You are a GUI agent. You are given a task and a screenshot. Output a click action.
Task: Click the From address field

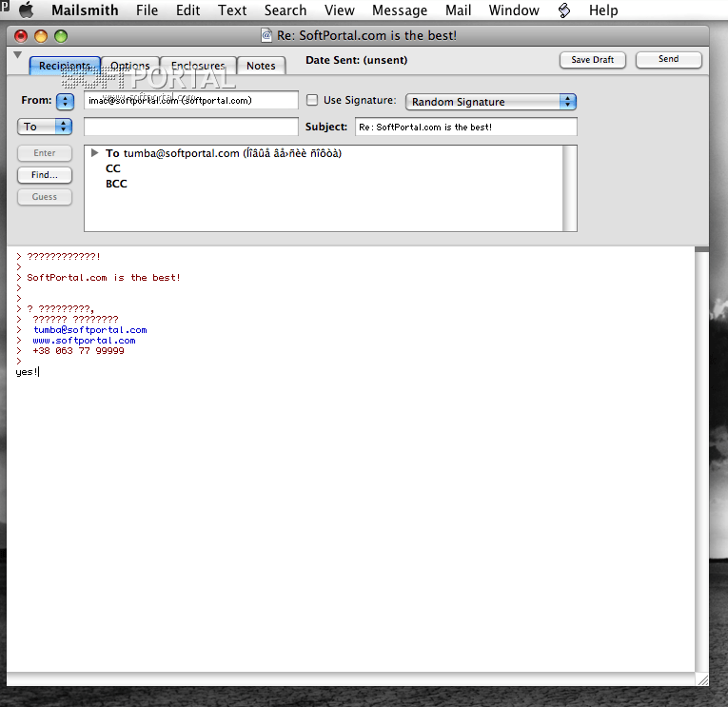(191, 100)
